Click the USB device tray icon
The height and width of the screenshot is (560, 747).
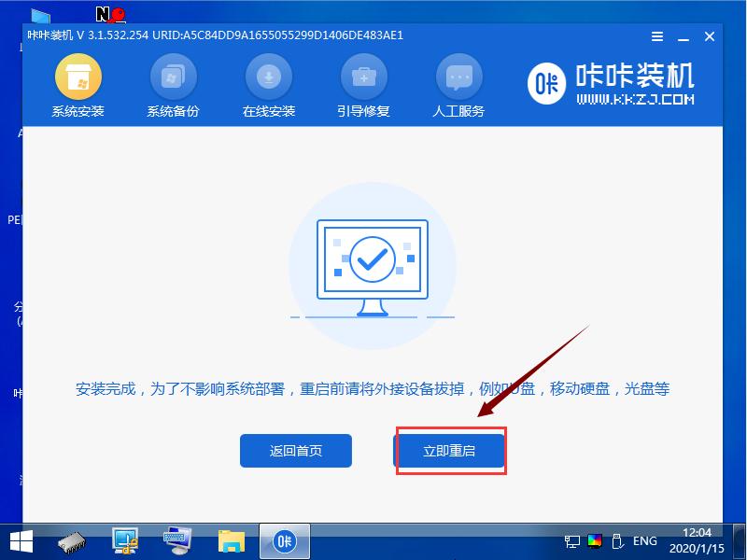[x=617, y=541]
